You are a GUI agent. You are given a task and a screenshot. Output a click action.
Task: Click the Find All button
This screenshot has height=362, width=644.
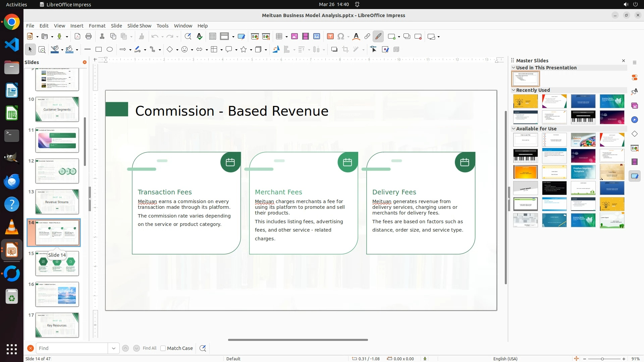[x=149, y=348]
